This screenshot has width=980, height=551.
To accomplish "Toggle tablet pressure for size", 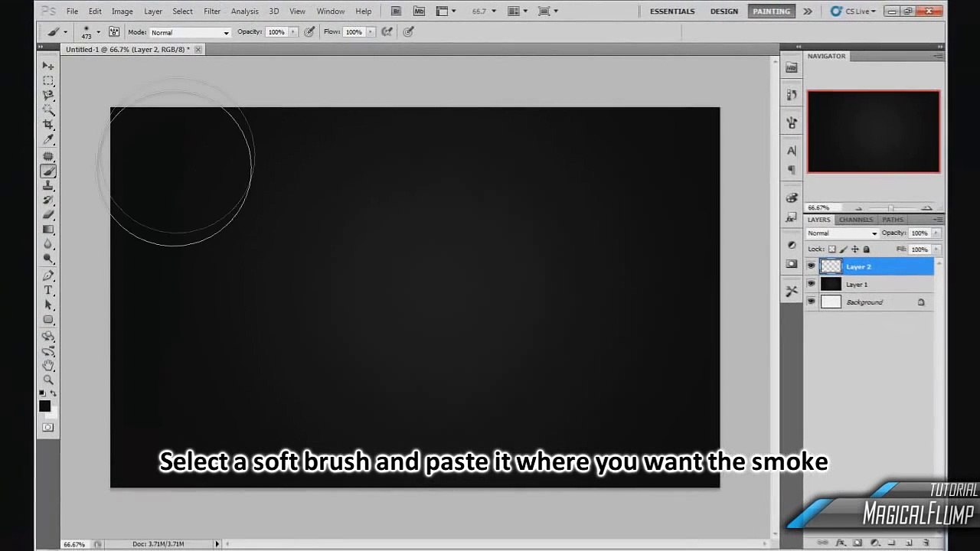I will (x=409, y=31).
